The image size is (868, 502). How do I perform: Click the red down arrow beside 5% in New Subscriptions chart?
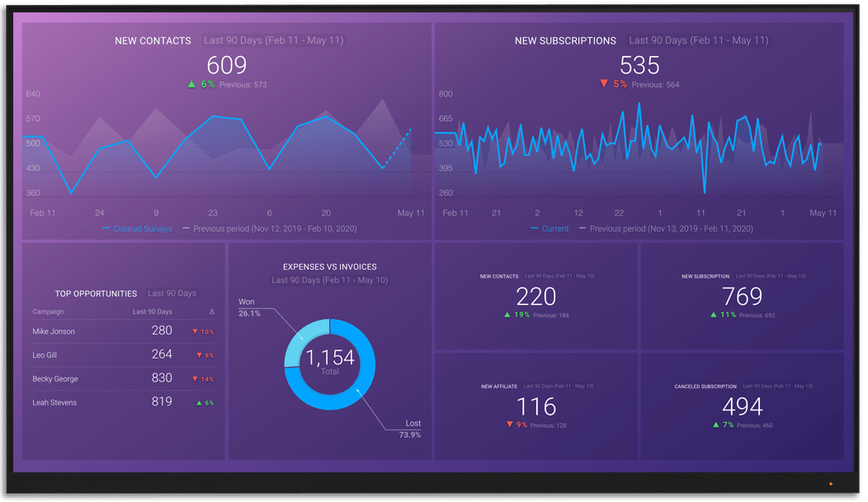coord(604,84)
